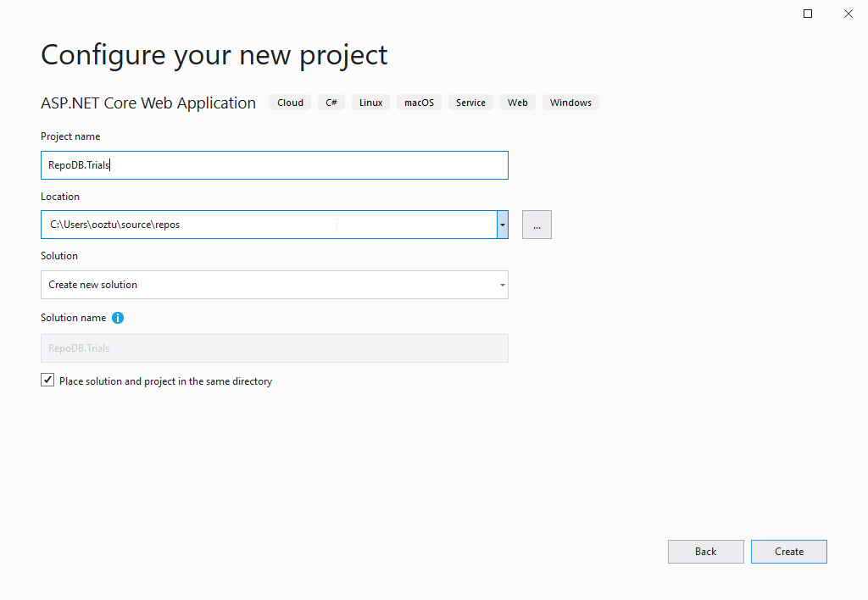Click the Web tag
Screen dimensions: 868x600
[518, 103]
